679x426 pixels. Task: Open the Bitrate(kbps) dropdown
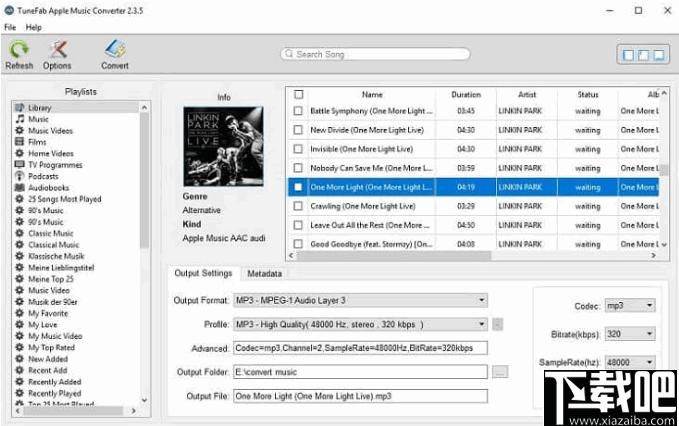click(x=630, y=334)
